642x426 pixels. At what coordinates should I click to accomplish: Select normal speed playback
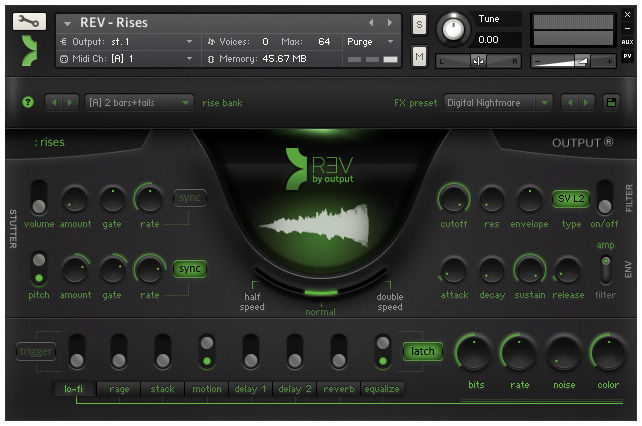pos(321,312)
